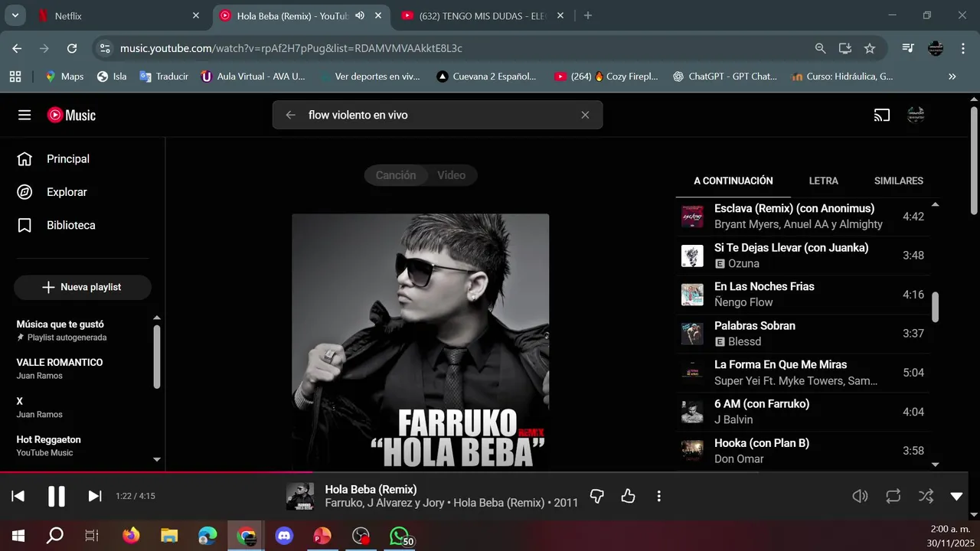980x551 pixels.
Task: Click the YouTube Music logo
Action: (x=71, y=115)
